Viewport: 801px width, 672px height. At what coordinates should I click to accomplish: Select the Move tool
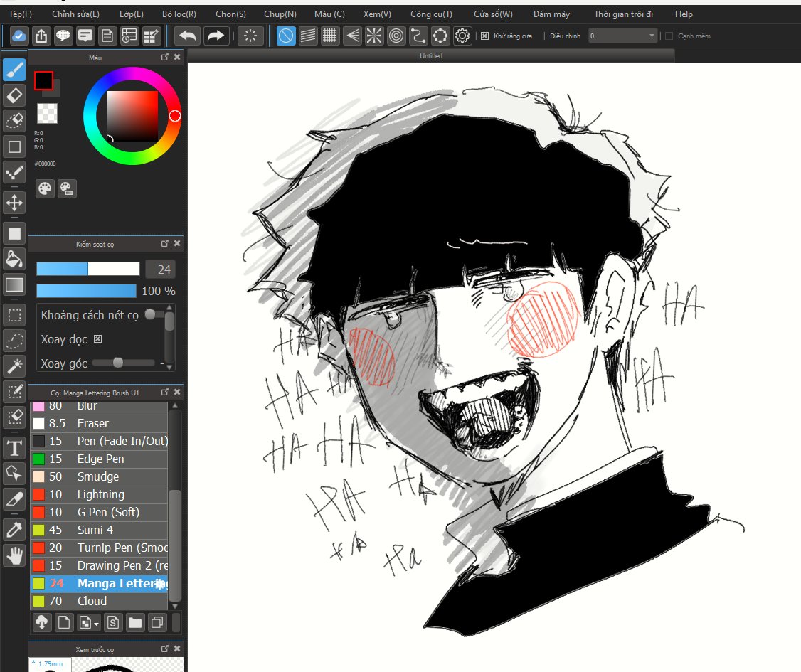pos(14,203)
